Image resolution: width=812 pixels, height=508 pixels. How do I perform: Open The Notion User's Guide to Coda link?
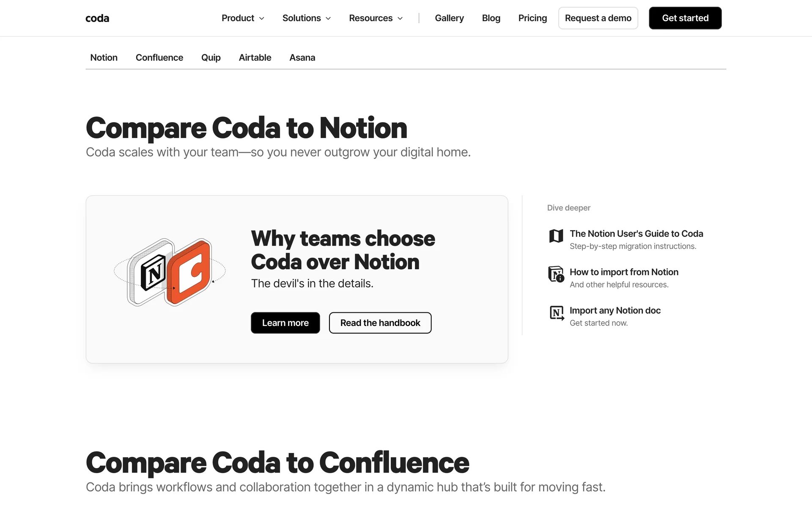coord(636,234)
